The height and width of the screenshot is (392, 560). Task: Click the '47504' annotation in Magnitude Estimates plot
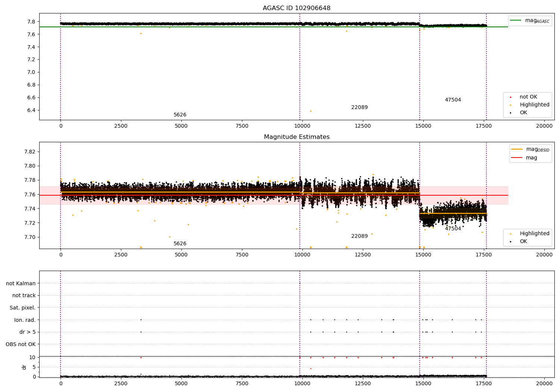453,229
